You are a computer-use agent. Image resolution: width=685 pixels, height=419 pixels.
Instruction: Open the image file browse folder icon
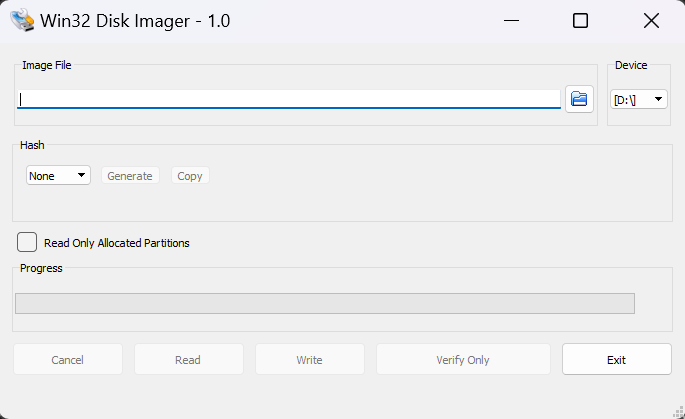click(579, 99)
